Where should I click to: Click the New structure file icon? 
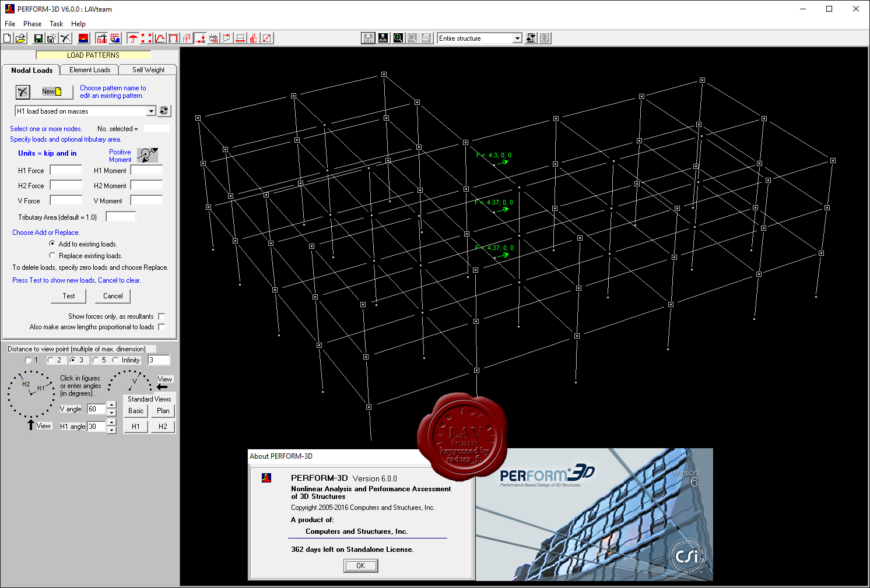coord(7,38)
